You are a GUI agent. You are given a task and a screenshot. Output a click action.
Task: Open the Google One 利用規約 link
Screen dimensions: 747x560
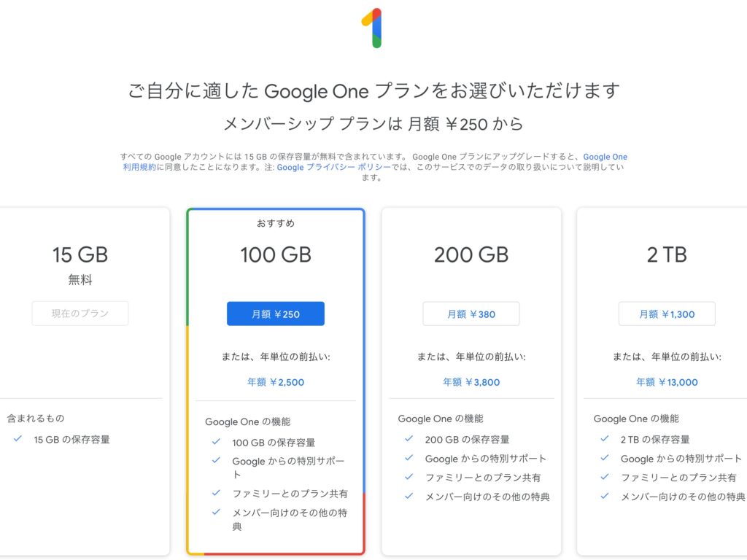[x=375, y=162]
